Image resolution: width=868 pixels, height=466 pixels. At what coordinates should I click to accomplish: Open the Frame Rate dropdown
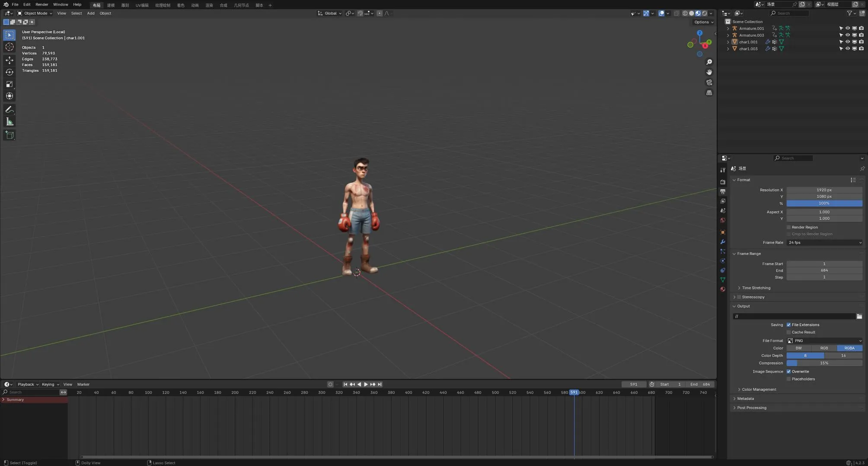[x=824, y=243]
